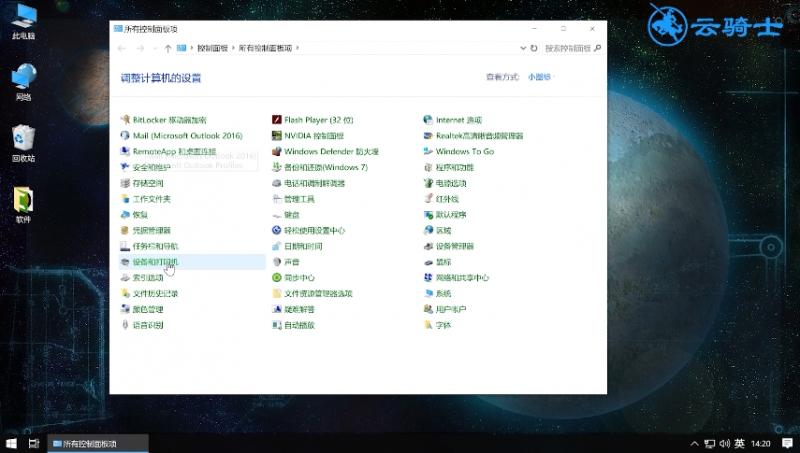The width and height of the screenshot is (800, 453).
Task: Click the 鼠标 link
Action: click(443, 262)
